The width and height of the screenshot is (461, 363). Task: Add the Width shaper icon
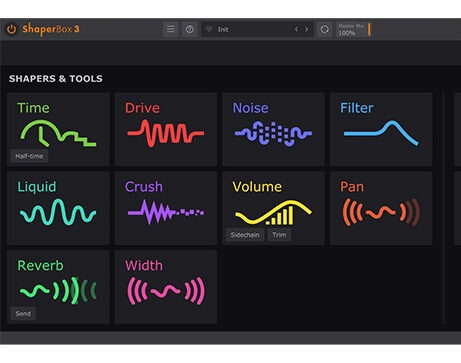pos(166,291)
